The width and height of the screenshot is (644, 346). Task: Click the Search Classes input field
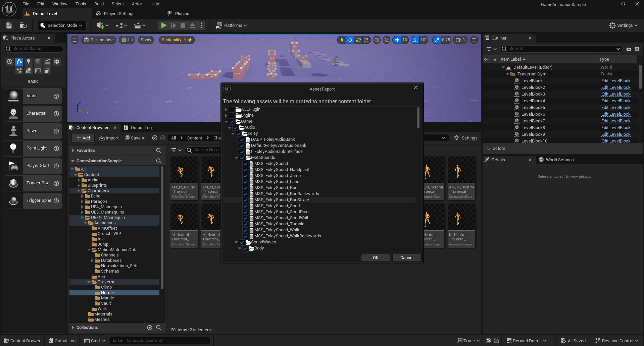[x=34, y=49]
